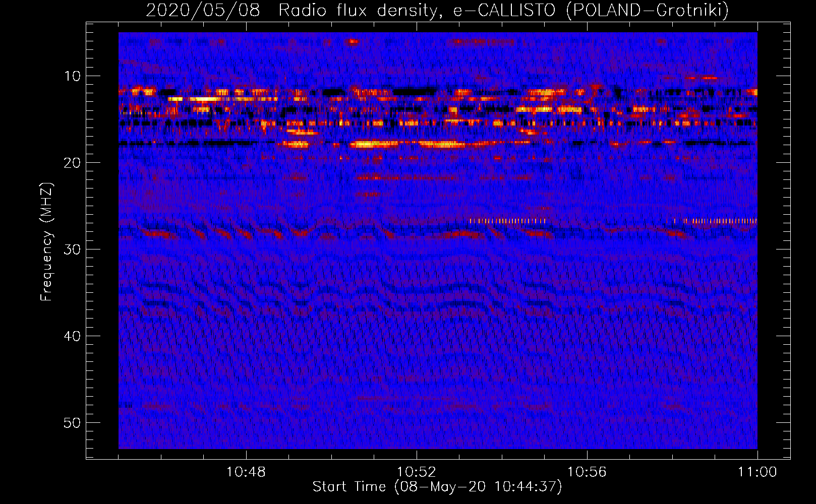Click the 10 MHz frequency tick label
816x504 pixels.
[x=73, y=76]
